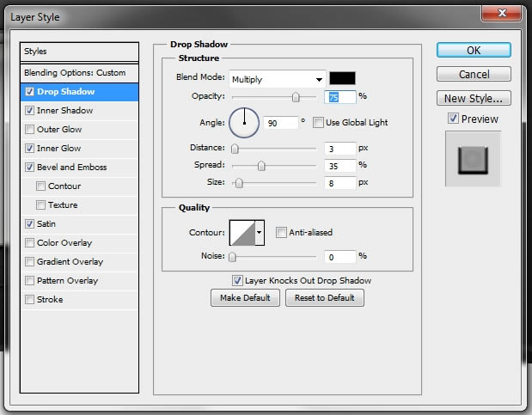Enable the Anti-aliased checkbox
The width and height of the screenshot is (532, 415).
tap(281, 233)
